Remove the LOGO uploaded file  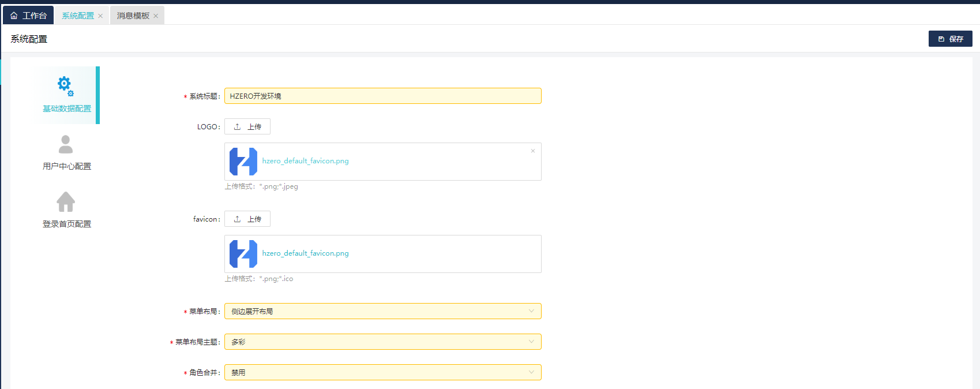coord(533,151)
